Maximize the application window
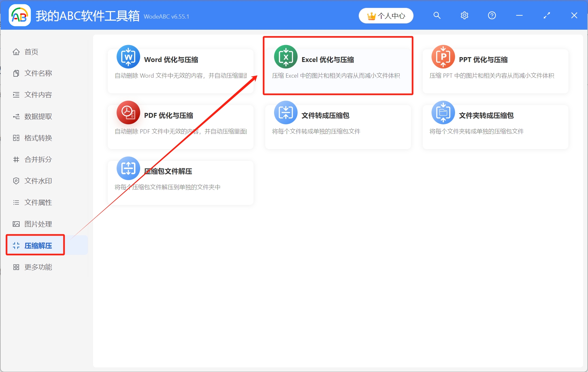 [547, 15]
